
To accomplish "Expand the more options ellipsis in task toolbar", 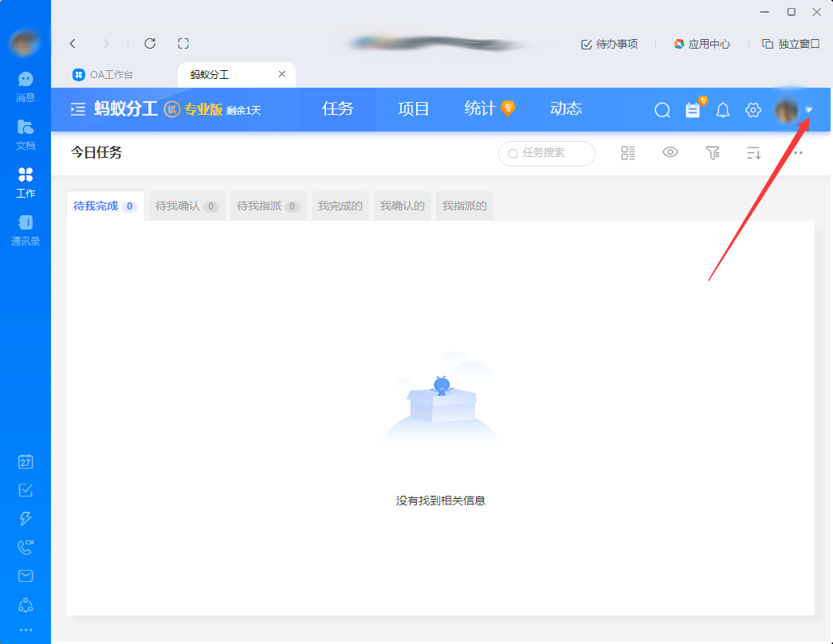I will (796, 151).
